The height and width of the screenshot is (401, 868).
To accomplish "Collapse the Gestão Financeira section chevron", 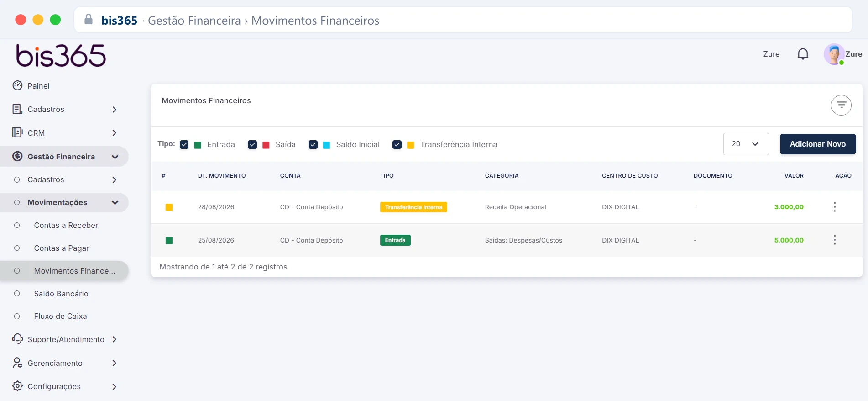I will pyautogui.click(x=115, y=157).
